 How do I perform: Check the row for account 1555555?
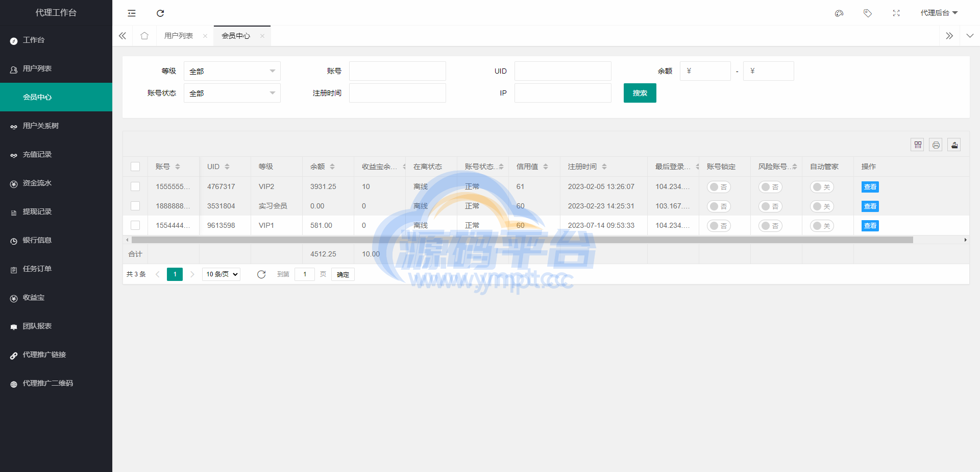pos(135,186)
